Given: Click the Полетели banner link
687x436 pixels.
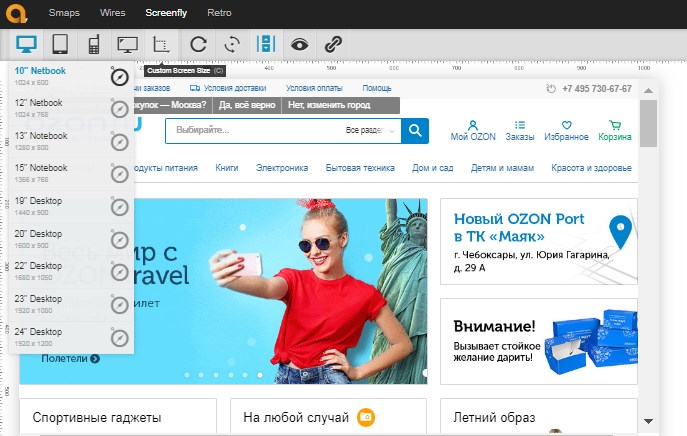Looking at the screenshot, I should pos(71,358).
